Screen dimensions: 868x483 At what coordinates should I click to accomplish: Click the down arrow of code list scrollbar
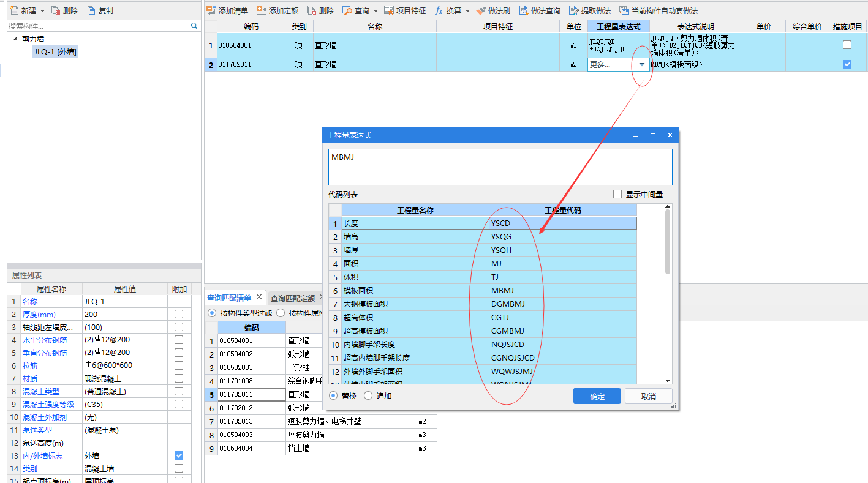pyautogui.click(x=668, y=380)
